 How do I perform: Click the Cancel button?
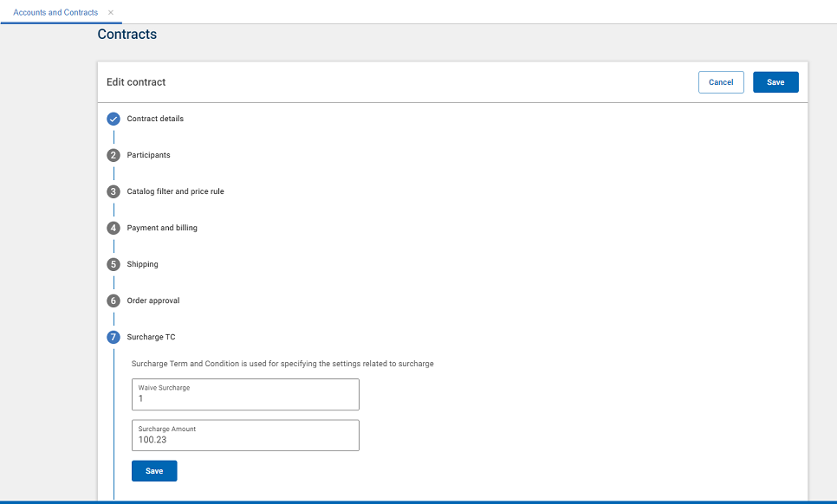[721, 82]
